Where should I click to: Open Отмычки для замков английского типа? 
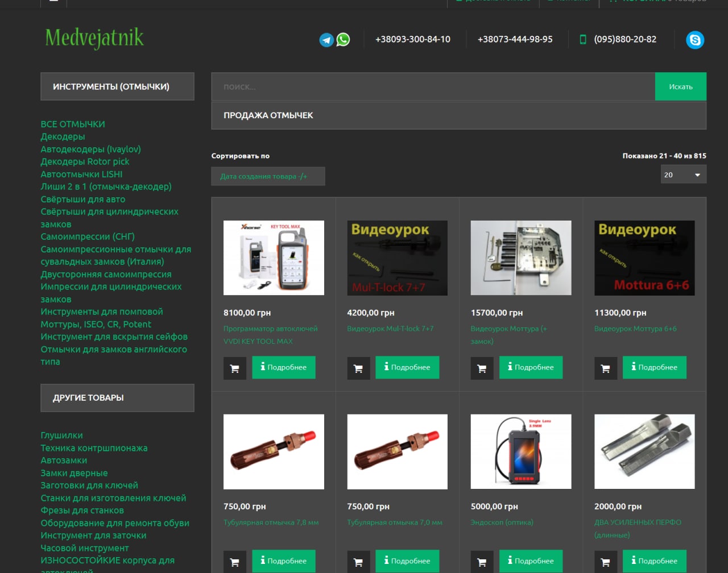(114, 355)
